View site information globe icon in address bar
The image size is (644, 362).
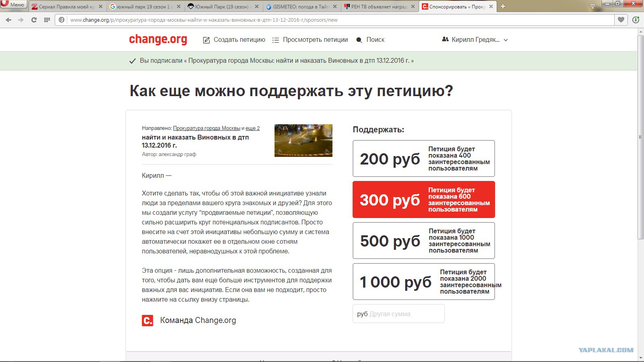click(x=62, y=20)
